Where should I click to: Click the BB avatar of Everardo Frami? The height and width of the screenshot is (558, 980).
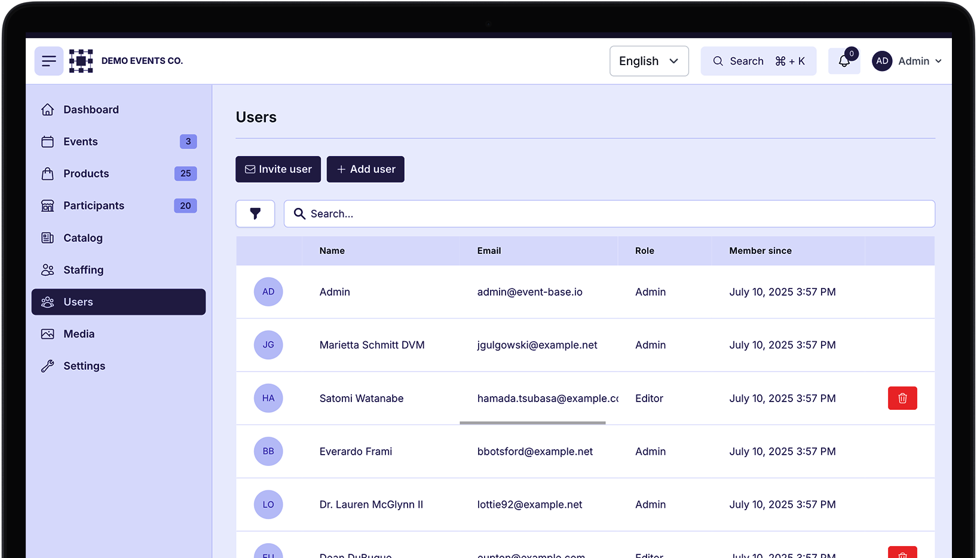[x=268, y=451]
